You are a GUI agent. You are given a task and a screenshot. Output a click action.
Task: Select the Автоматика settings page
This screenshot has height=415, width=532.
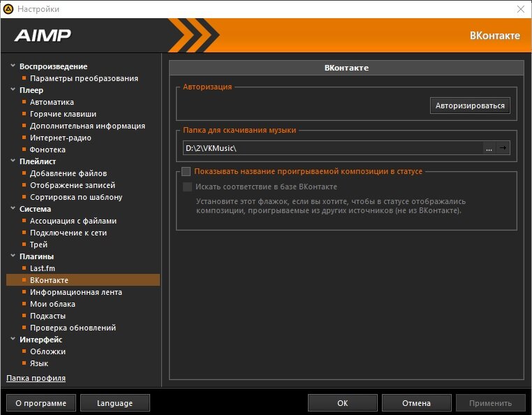52,102
